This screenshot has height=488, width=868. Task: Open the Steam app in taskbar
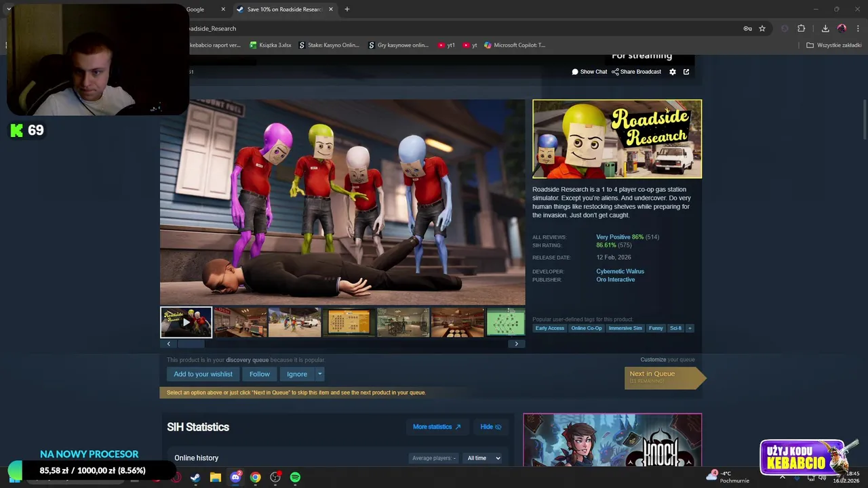click(x=195, y=477)
